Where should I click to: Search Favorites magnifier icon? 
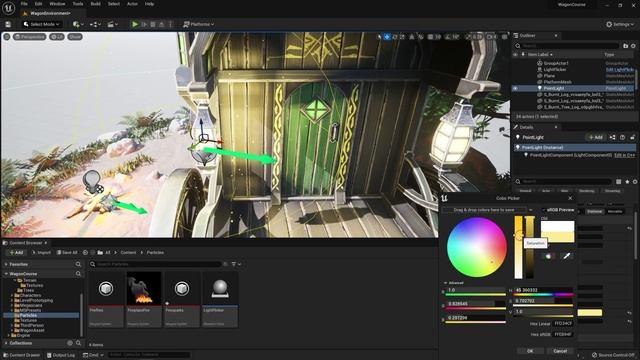78,264
